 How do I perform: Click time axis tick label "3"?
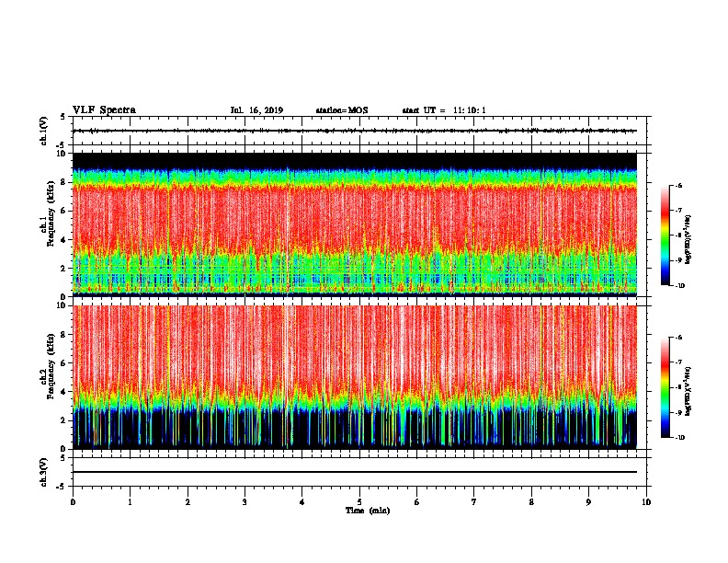click(x=245, y=502)
